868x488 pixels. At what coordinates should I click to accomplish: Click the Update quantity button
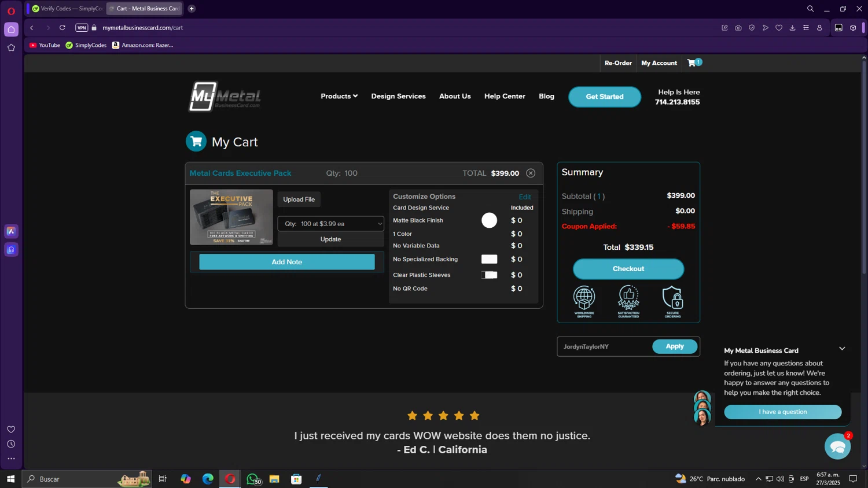[x=331, y=239]
